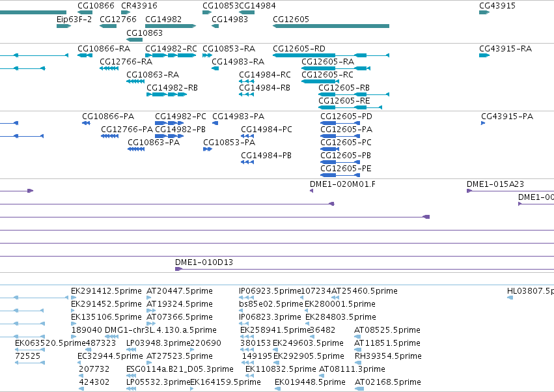The height and width of the screenshot is (392, 554).
Task: Click the CR43916 gene label
Action: click(139, 6)
